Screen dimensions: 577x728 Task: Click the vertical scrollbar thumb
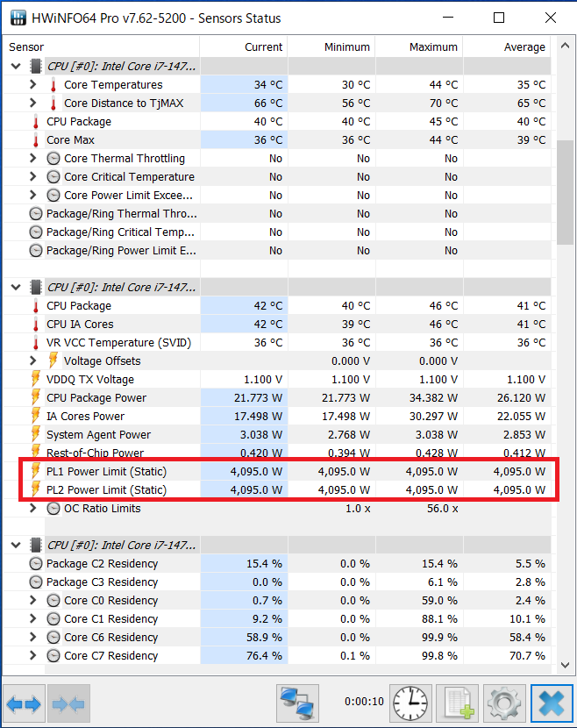click(565, 192)
